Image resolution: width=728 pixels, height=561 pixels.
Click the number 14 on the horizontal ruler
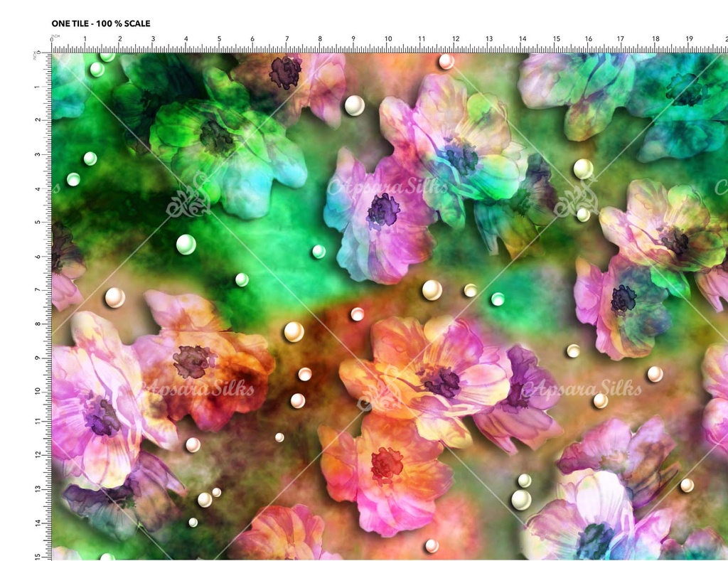(523, 39)
